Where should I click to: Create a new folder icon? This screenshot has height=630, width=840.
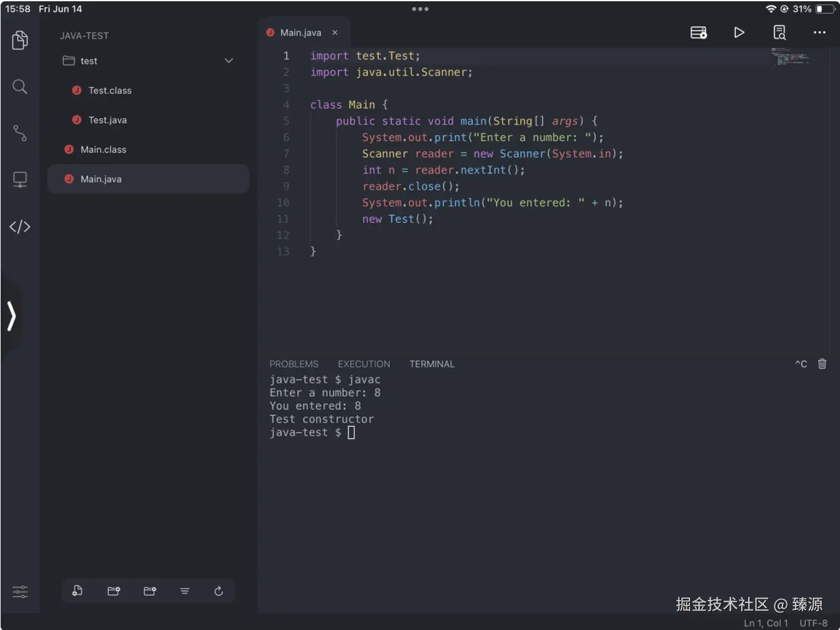coord(114,591)
